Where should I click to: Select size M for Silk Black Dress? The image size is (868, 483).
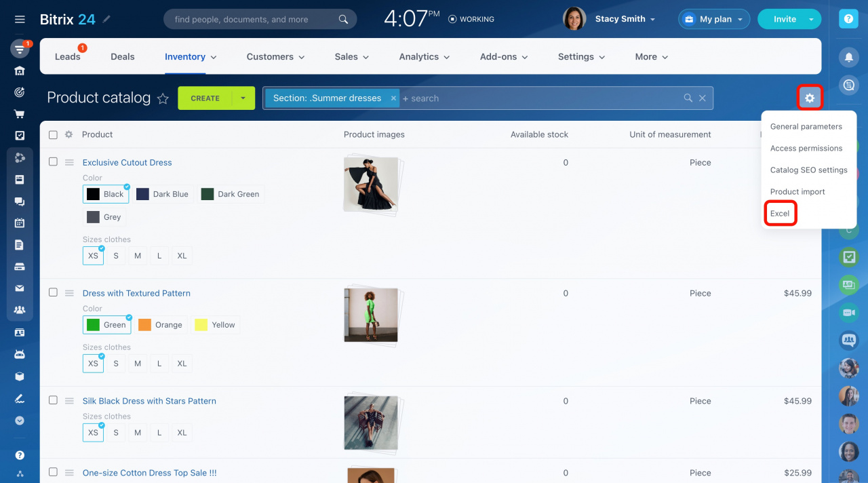tap(138, 433)
